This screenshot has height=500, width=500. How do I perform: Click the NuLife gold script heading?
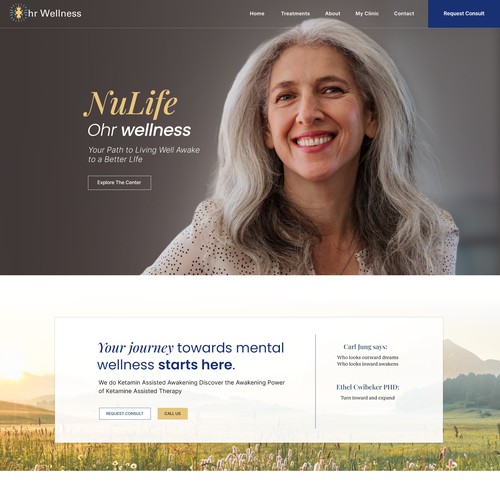click(130, 104)
